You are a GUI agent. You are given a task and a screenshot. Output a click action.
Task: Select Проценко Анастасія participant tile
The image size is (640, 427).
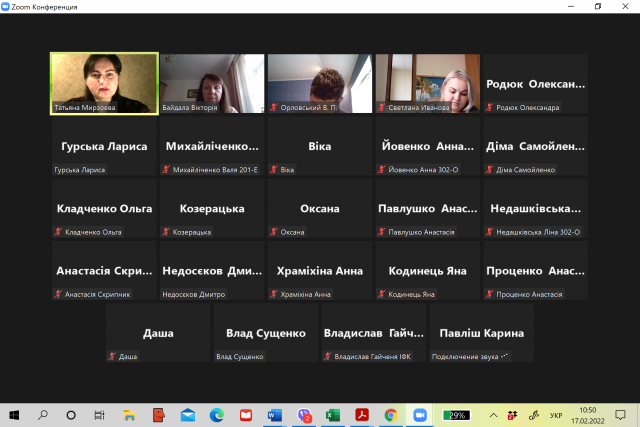point(536,271)
